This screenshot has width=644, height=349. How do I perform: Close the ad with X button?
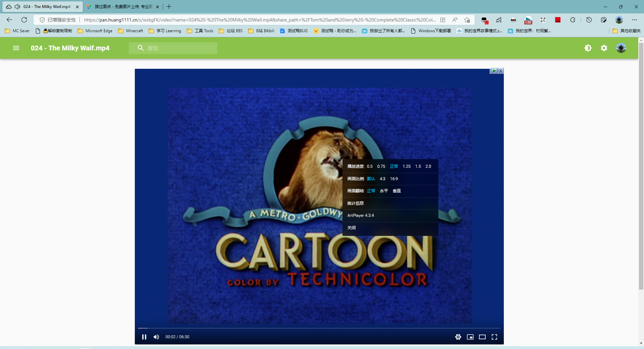tap(501, 71)
